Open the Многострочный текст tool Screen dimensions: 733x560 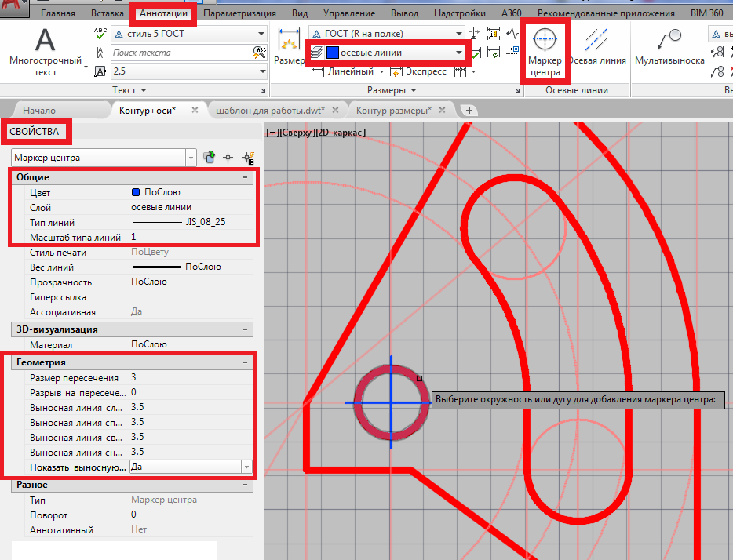click(46, 50)
